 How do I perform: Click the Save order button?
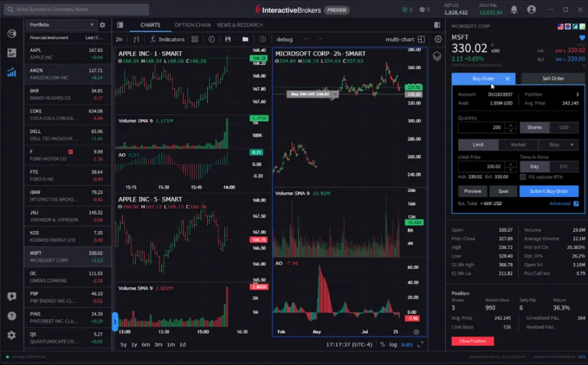coord(503,191)
